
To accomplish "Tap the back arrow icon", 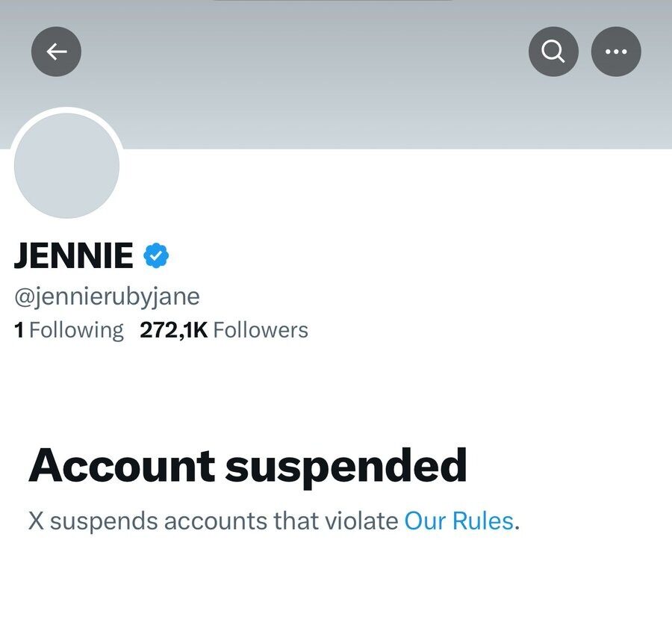I will click(x=56, y=52).
